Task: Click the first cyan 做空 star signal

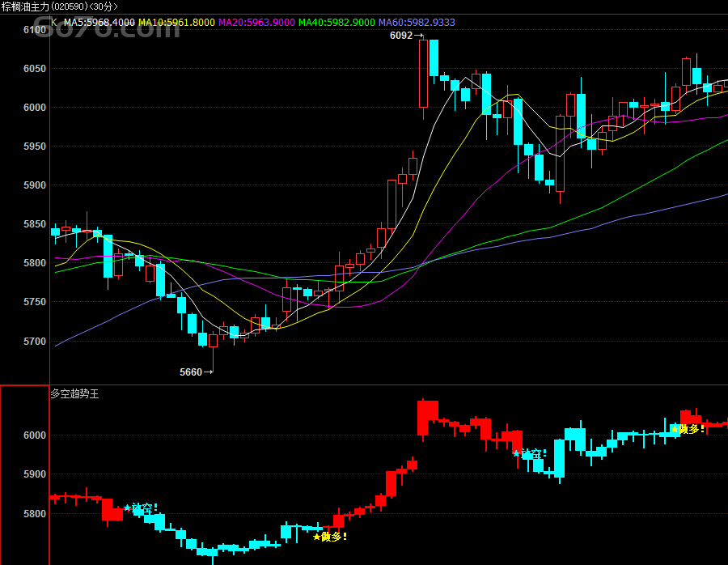Action: coord(141,508)
